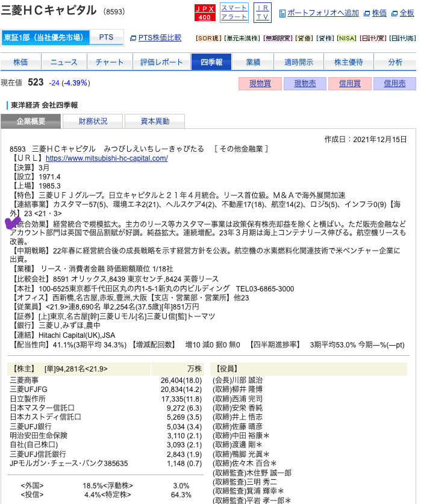Click officer name (取締)柳井 隆博
The height and width of the screenshot is (504, 421).
pos(237,390)
